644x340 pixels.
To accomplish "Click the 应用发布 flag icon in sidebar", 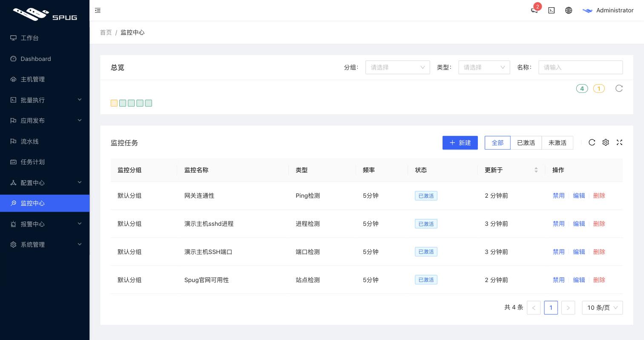I will tap(13, 121).
